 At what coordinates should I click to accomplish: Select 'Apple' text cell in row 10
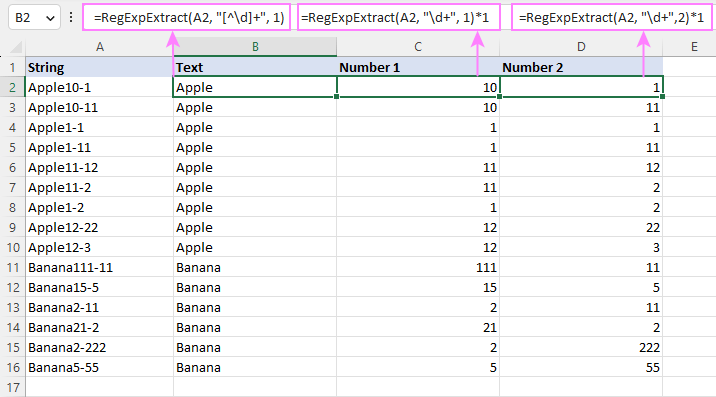(x=255, y=247)
